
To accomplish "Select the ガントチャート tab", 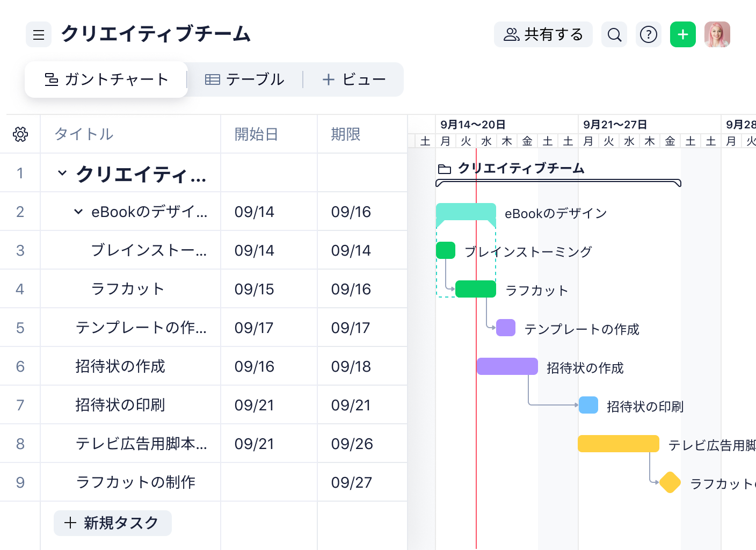I will (106, 79).
